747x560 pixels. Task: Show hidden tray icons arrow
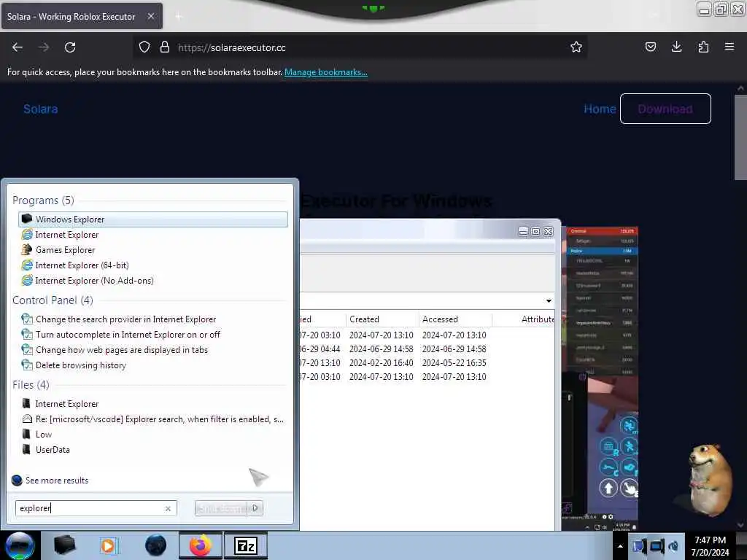620,545
